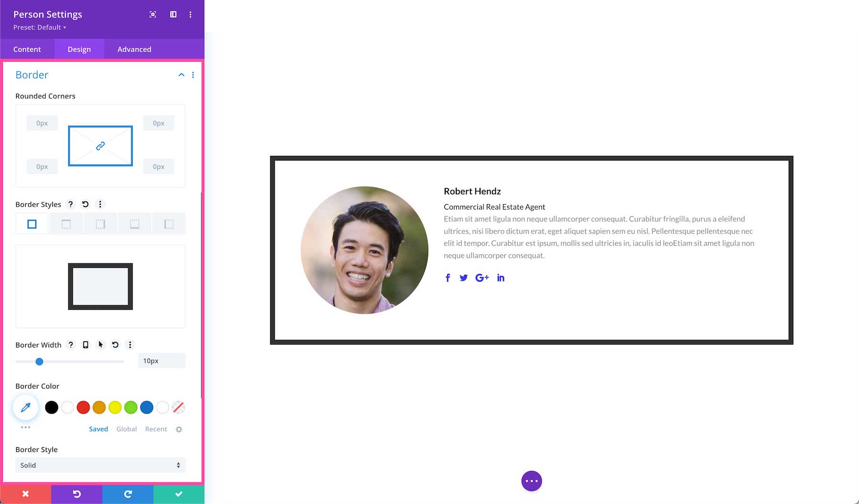Collapse the Border section
This screenshot has height=504, width=859.
point(181,75)
